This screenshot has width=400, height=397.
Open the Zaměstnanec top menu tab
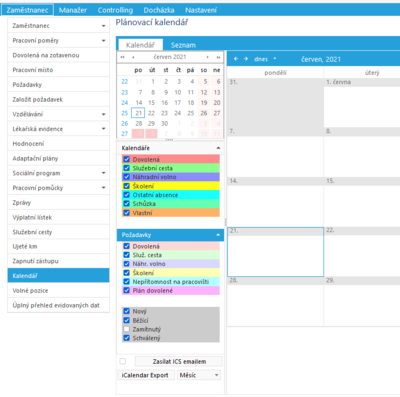click(x=27, y=10)
